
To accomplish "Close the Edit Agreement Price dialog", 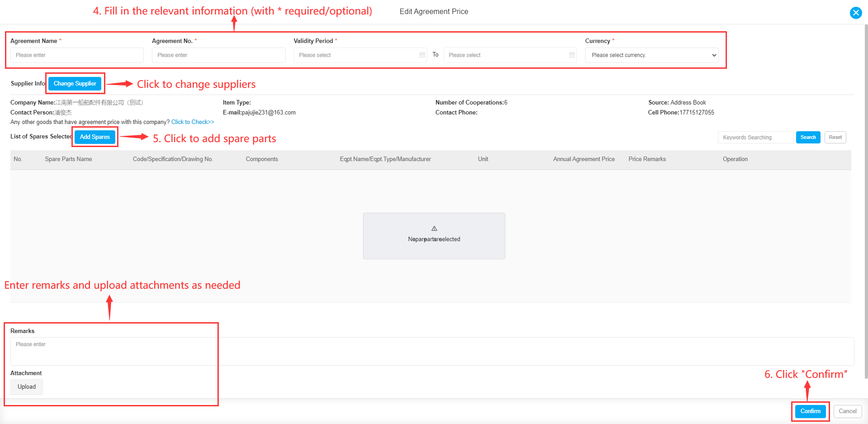I will pyautogui.click(x=856, y=13).
